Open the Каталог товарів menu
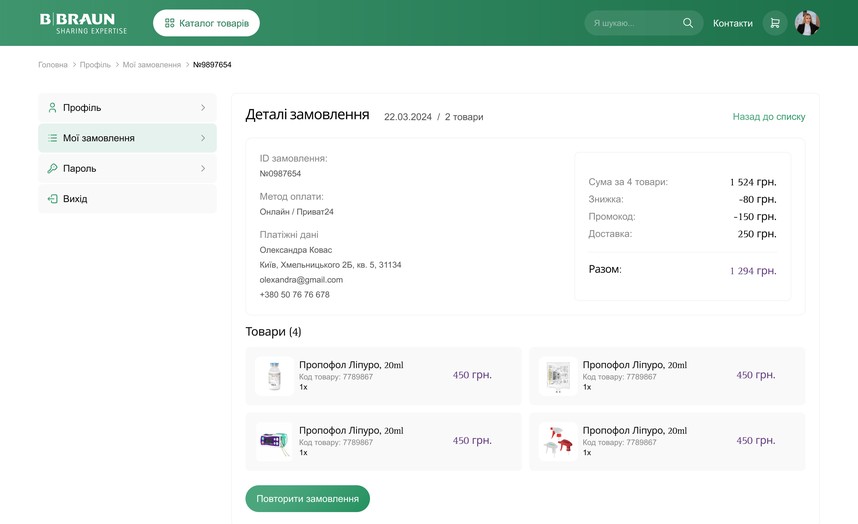The height and width of the screenshot is (524, 858). (x=206, y=23)
